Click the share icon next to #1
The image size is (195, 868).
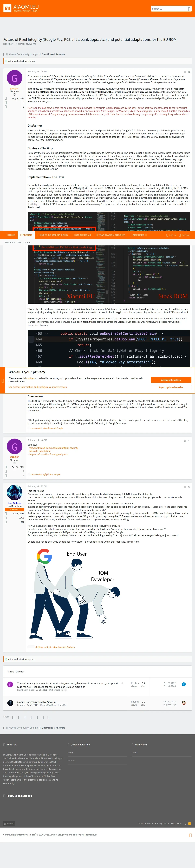(185, 72)
